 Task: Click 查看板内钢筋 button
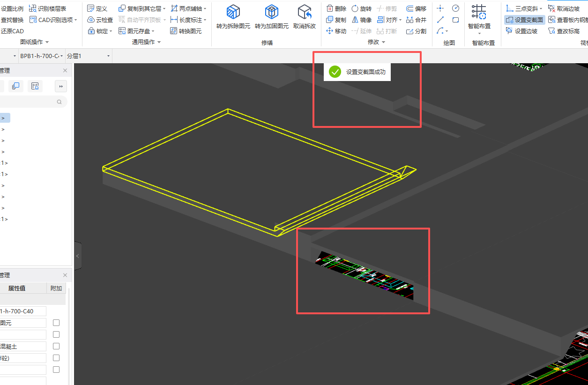pyautogui.click(x=568, y=20)
